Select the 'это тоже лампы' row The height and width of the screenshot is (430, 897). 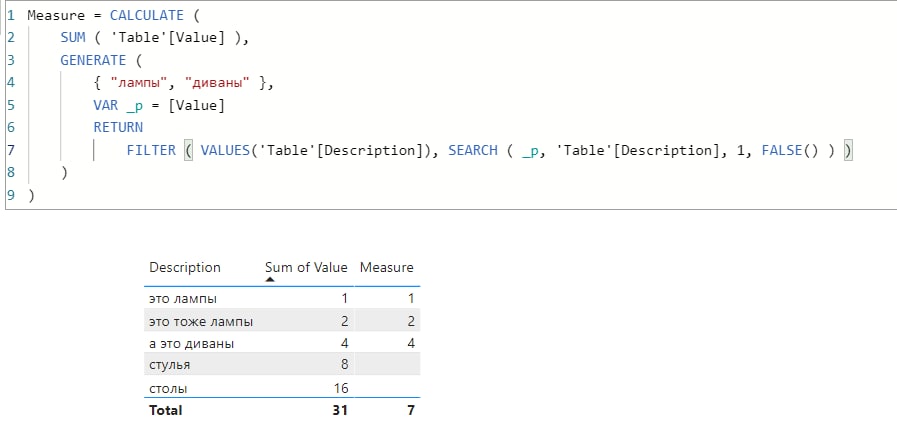tap(282, 321)
